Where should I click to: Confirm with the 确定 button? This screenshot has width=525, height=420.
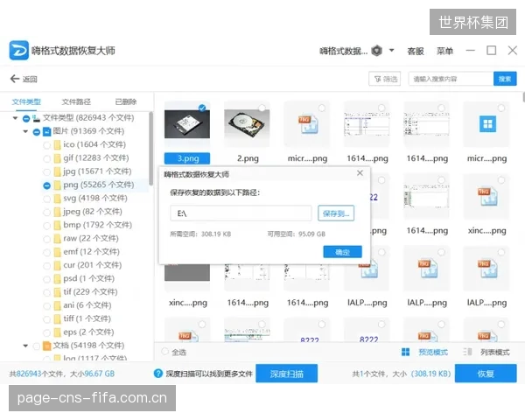(x=342, y=252)
